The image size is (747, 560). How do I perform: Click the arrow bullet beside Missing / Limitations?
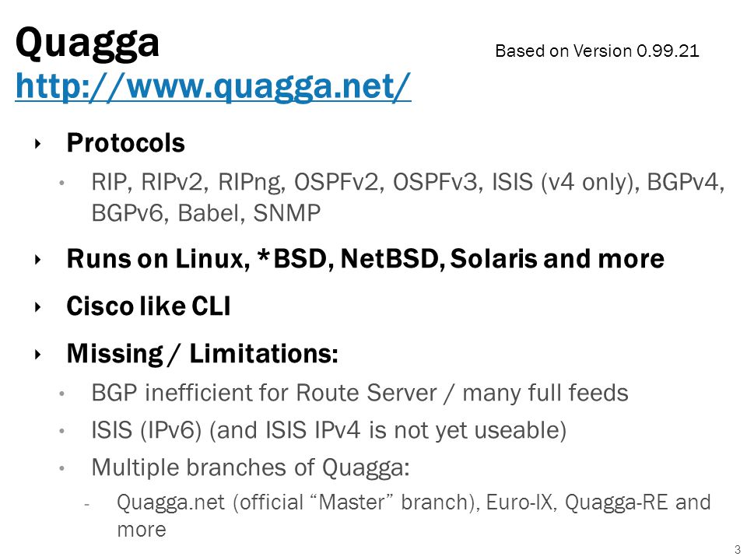tap(38, 354)
